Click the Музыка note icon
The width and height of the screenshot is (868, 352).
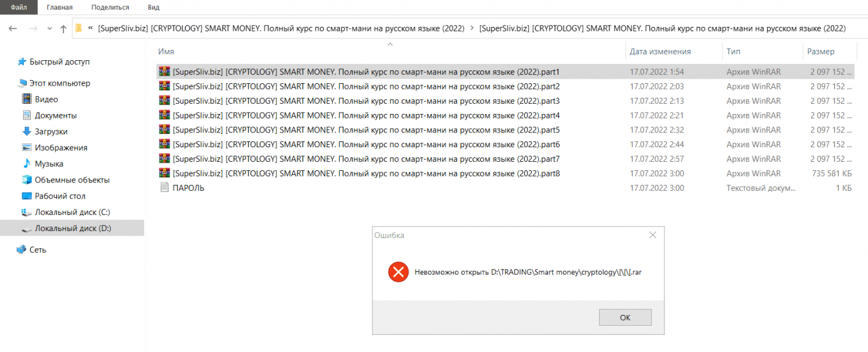26,164
